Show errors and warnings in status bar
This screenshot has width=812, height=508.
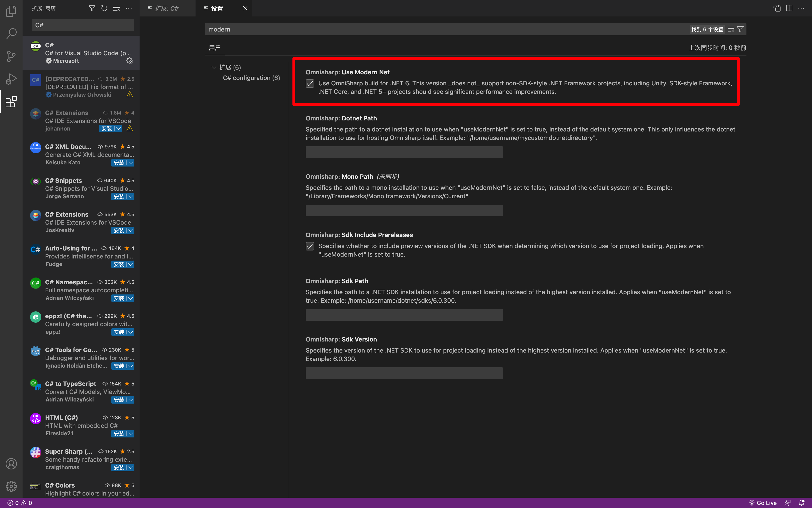20,503
